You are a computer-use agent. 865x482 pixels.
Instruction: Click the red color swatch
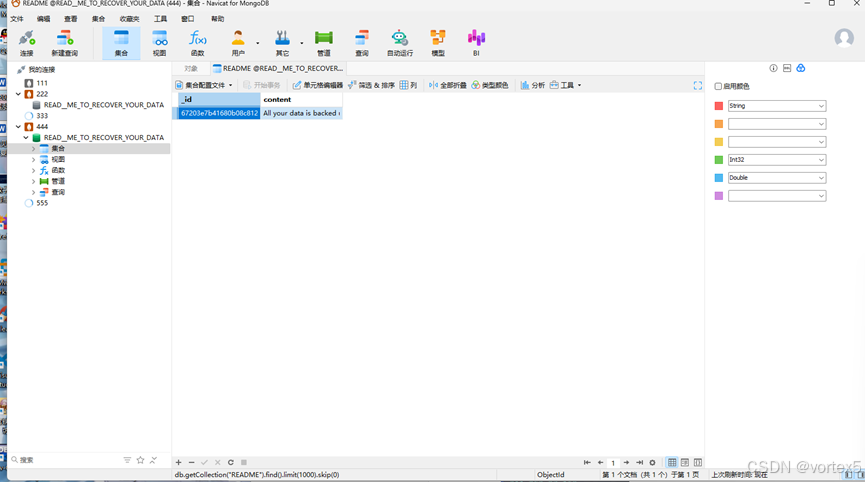pos(718,106)
